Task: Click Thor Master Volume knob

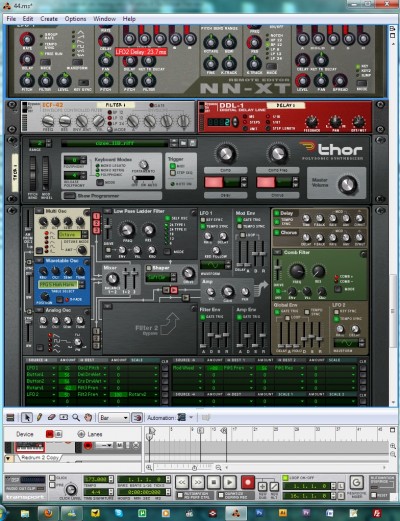Action: (x=347, y=184)
